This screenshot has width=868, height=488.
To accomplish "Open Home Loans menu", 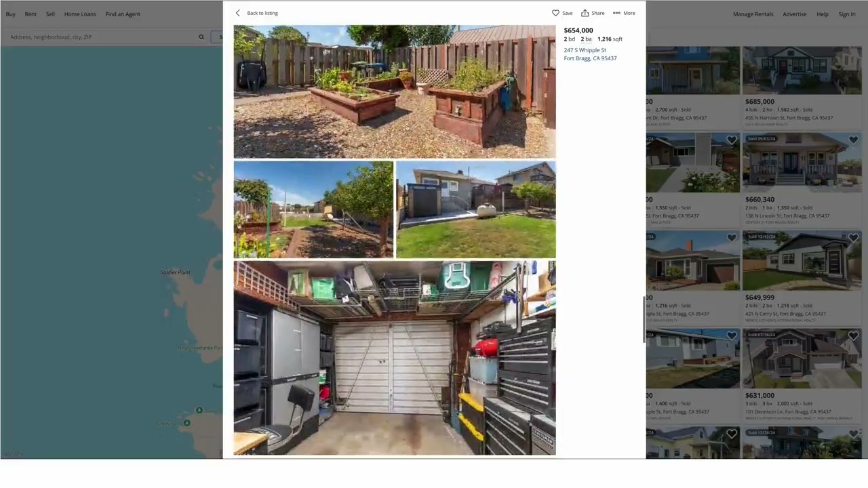I will click(80, 14).
